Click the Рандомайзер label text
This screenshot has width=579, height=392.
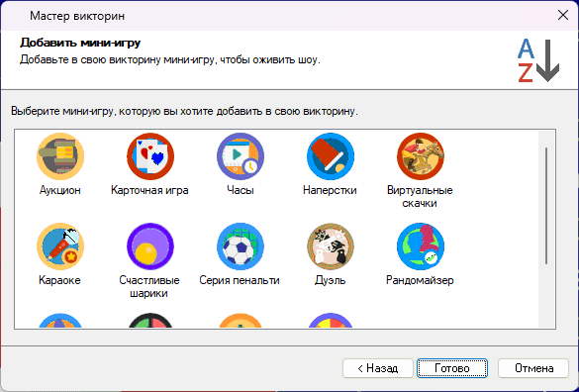(x=420, y=280)
